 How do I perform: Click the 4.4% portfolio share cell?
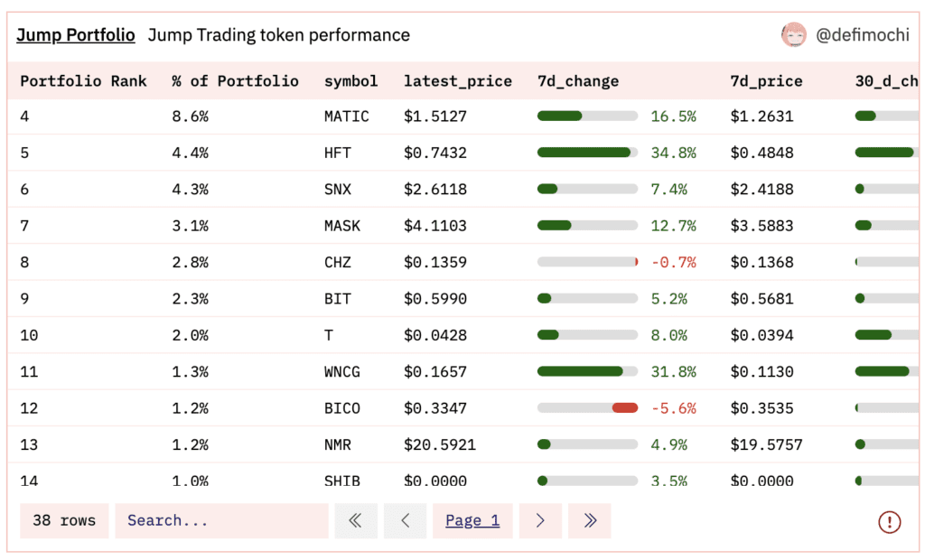pyautogui.click(x=190, y=153)
